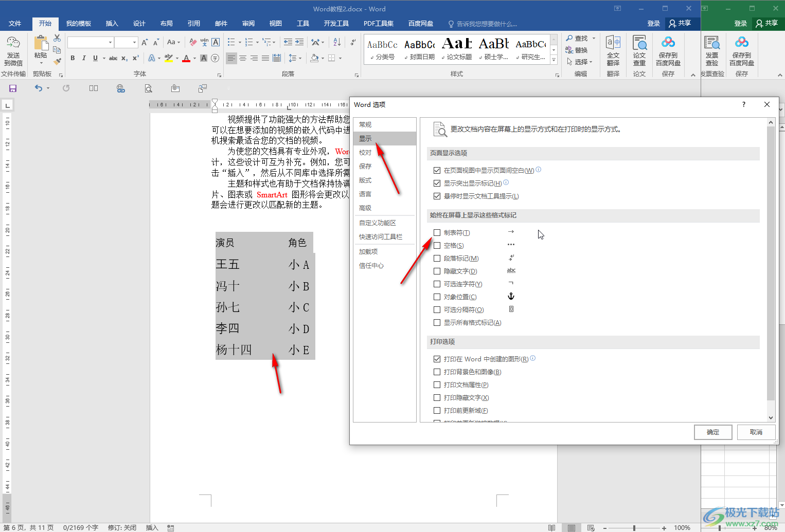Click the Word Options help question mark
Viewport: 785px width, 532px height.
tap(743, 104)
